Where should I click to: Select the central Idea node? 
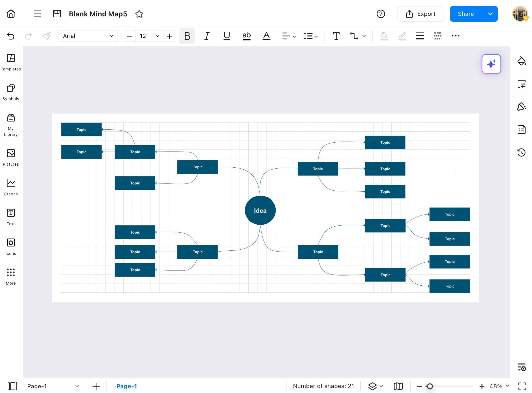click(260, 210)
